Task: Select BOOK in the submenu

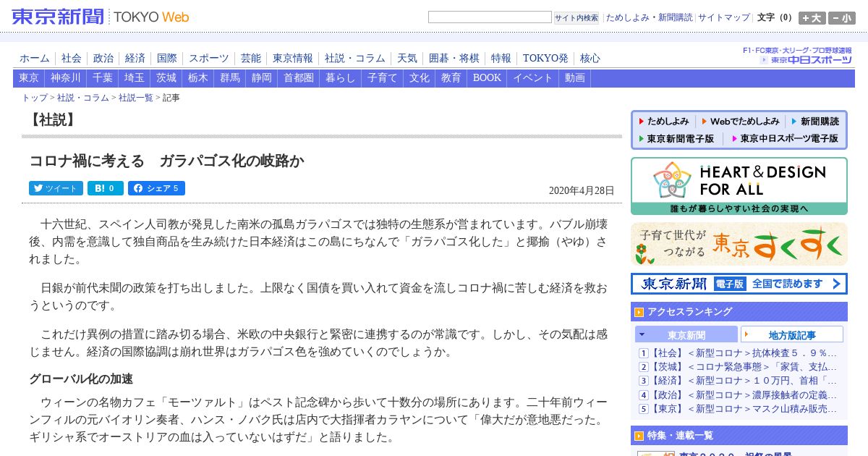Action: coord(487,78)
